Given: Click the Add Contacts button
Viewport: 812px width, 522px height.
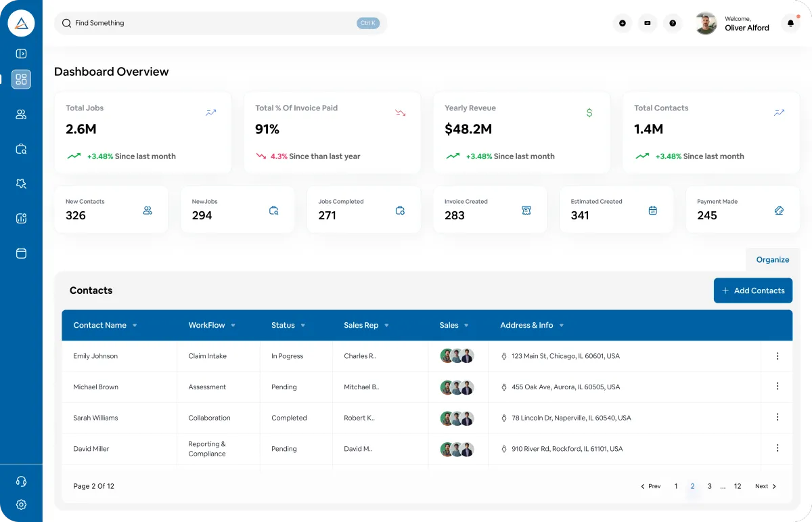Looking at the screenshot, I should coord(752,290).
